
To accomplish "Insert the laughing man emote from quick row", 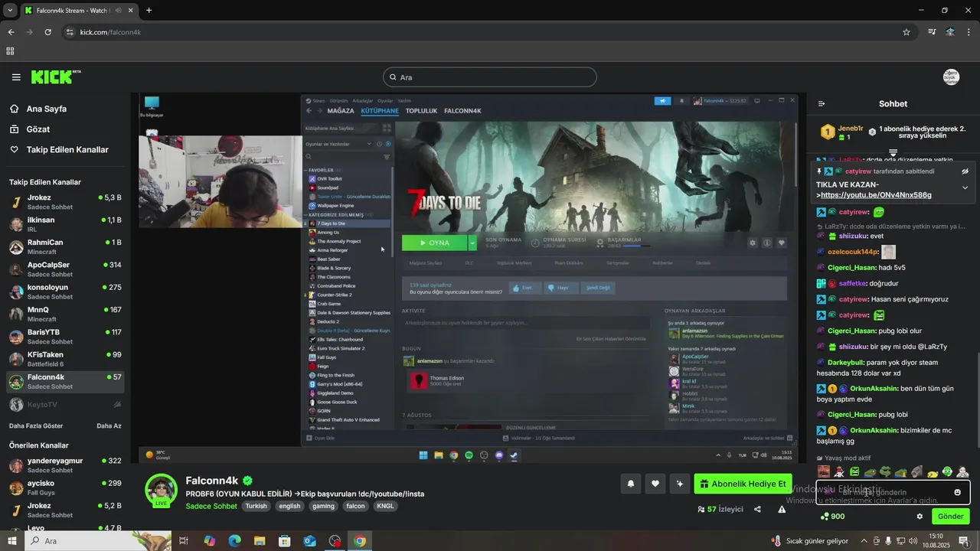I will click(x=824, y=472).
